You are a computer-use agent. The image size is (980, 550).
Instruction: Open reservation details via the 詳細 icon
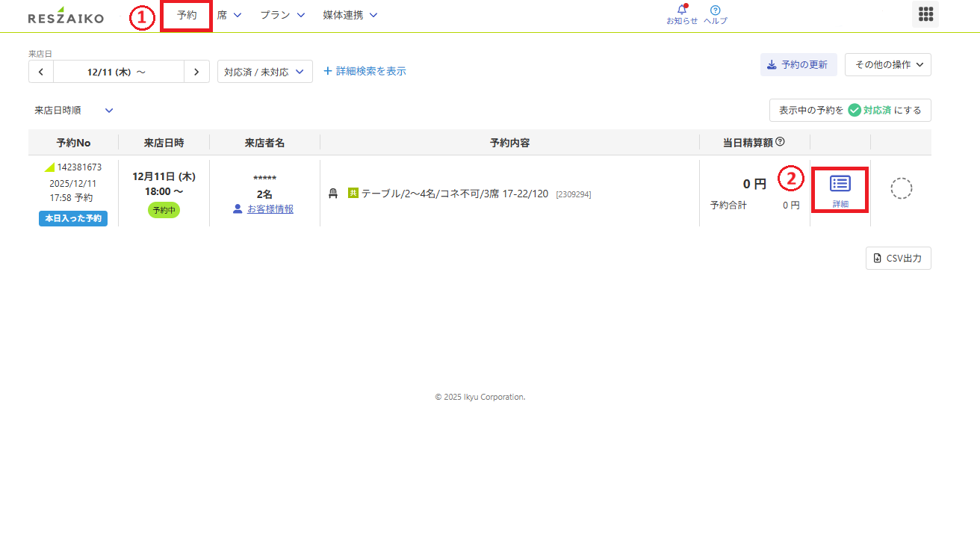(840, 184)
